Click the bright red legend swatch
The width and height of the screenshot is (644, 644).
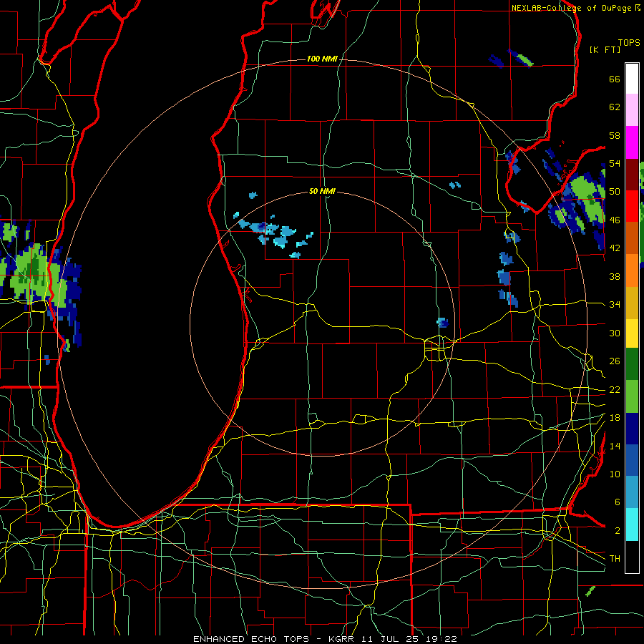[632, 206]
